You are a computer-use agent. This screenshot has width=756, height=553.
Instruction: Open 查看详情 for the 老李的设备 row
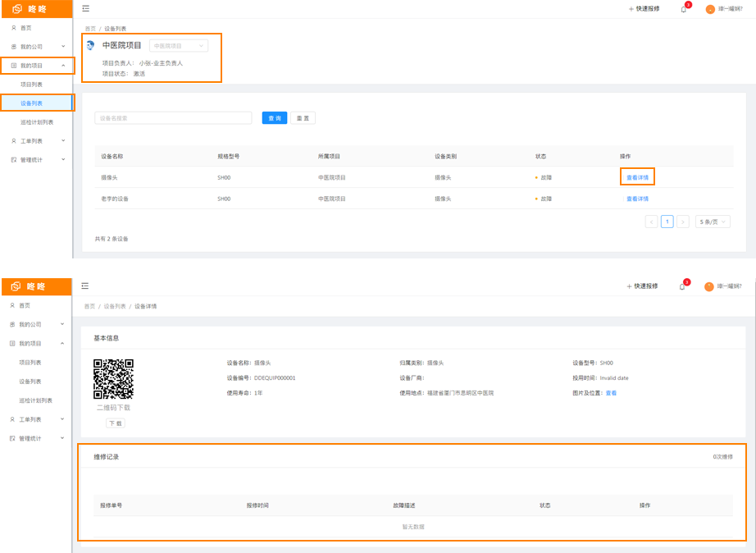coord(637,199)
